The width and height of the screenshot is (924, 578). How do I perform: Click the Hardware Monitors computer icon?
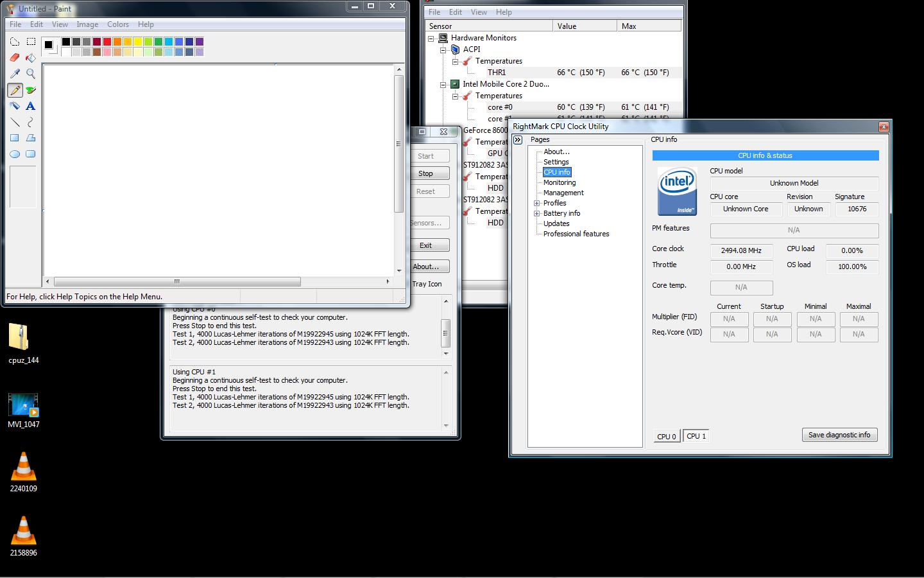coord(443,38)
